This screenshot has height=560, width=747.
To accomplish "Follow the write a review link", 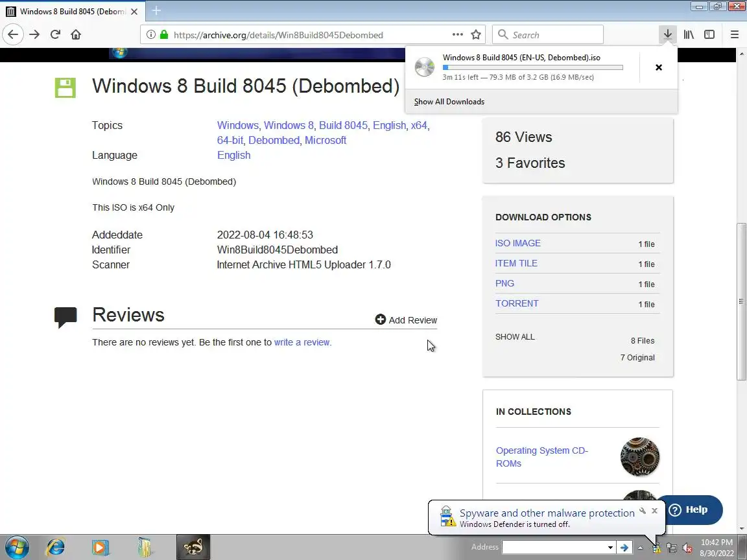I will 302,342.
